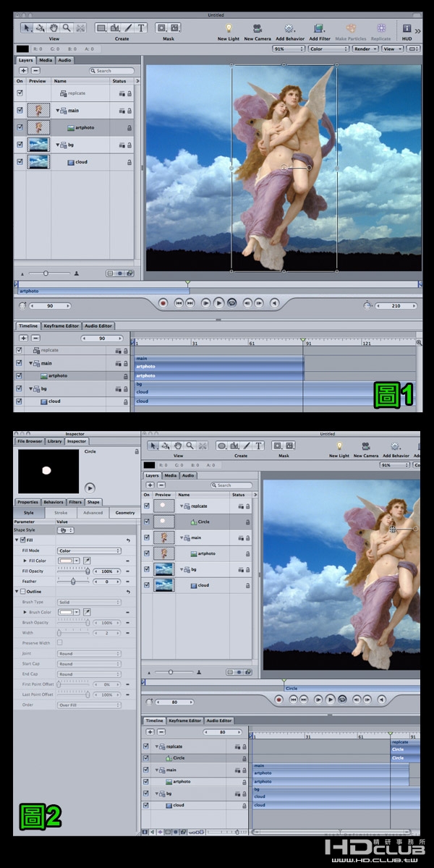Click New Light icon in 圖1 window
Screen dimensions: 434x868
[x=229, y=28]
